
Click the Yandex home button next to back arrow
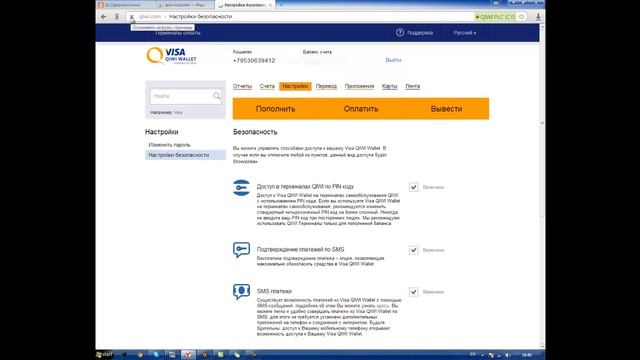[x=117, y=17]
